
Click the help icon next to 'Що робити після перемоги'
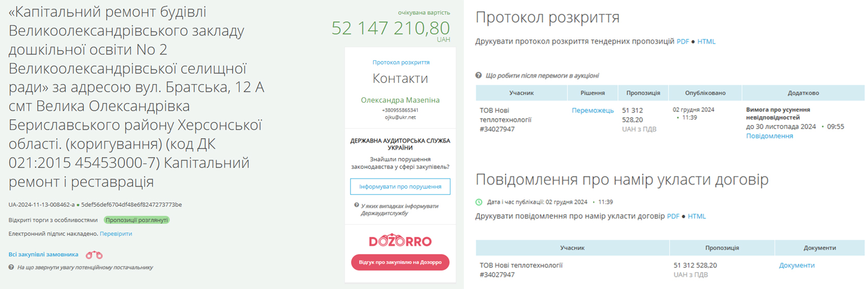pos(479,75)
